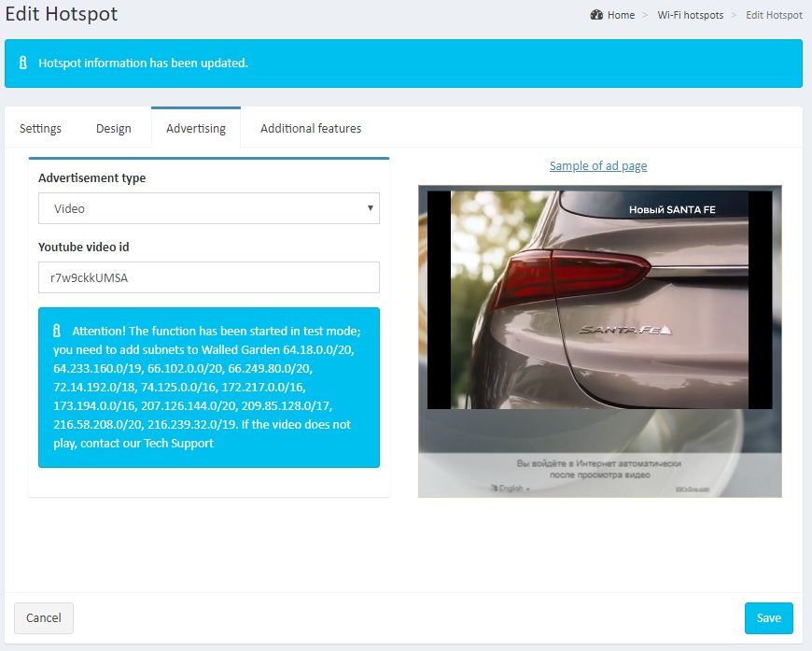812x651 pixels.
Task: Open the Sample of ad page link
Action: click(x=598, y=166)
